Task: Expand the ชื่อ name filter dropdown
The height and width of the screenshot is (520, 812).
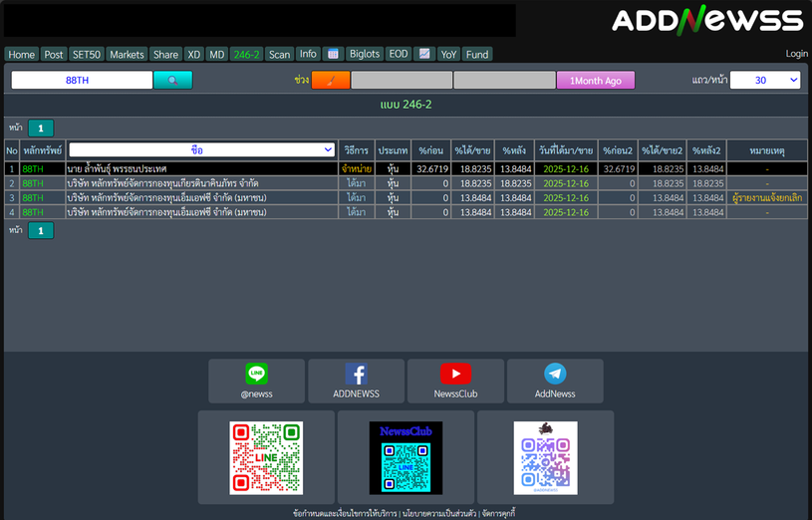Action: (201, 150)
